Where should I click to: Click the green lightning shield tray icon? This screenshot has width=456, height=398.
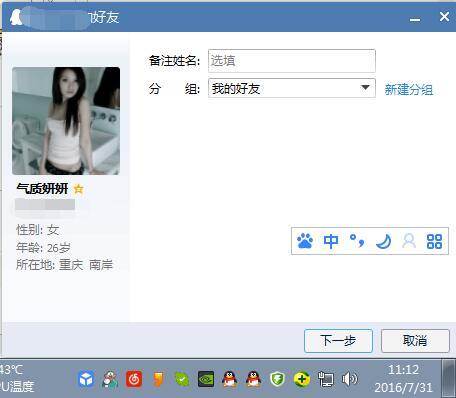coord(277,379)
